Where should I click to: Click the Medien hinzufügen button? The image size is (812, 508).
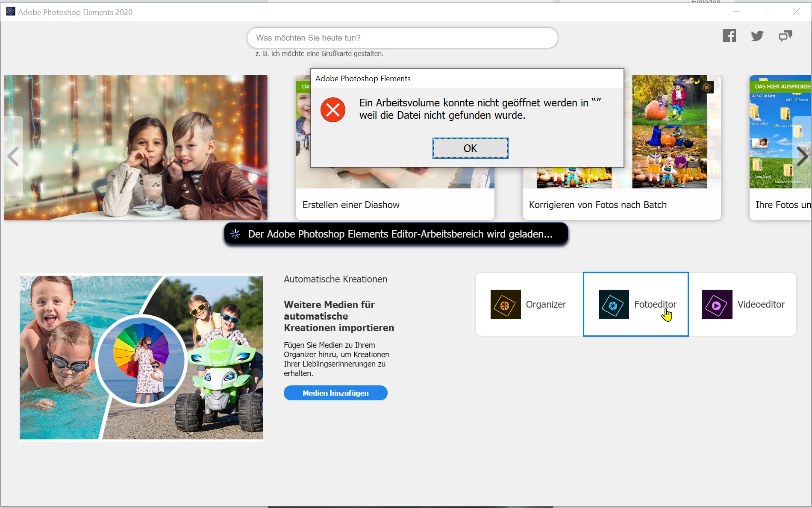(335, 393)
